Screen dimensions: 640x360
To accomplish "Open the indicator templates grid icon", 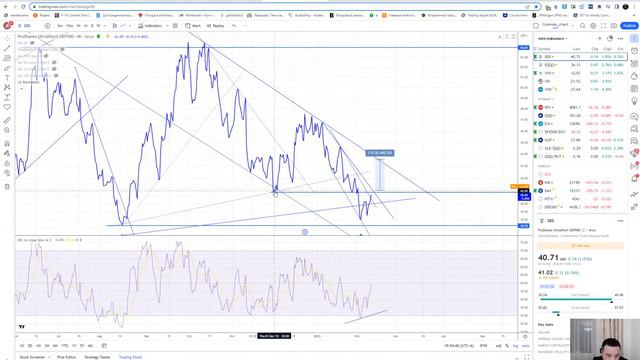I will 175,26.
